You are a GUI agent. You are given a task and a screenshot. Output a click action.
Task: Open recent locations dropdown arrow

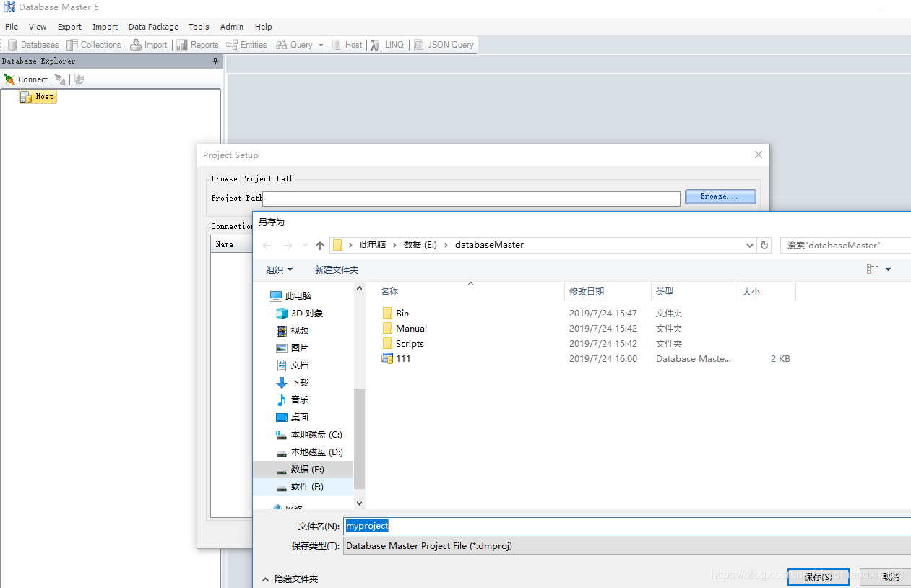coord(305,246)
